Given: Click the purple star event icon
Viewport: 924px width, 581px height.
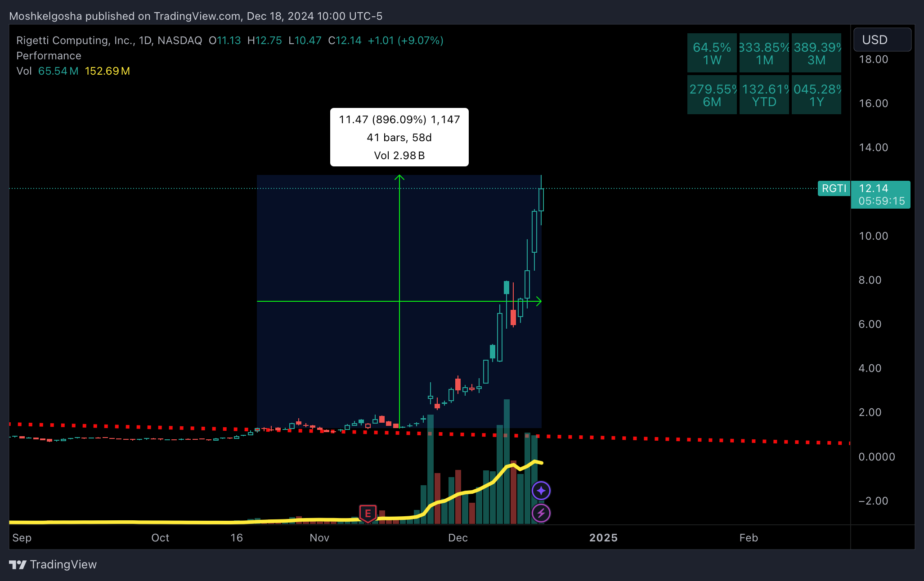Looking at the screenshot, I should coord(541,491).
